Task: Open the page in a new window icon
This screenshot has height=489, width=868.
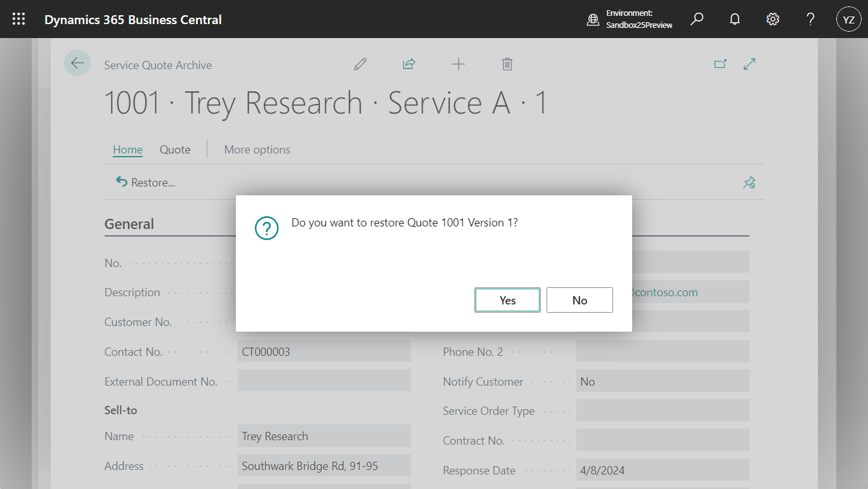Action: pos(720,63)
